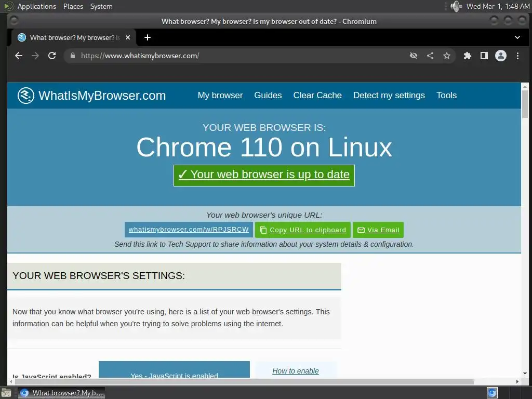Click 'Your web browser is up to date'

click(x=264, y=176)
